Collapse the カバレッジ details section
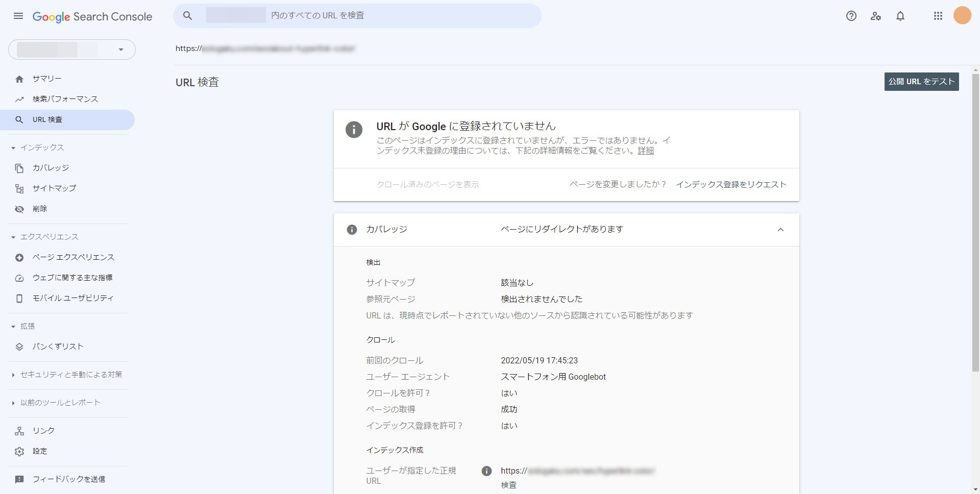Viewport: 980px width, 494px height. 780,230
